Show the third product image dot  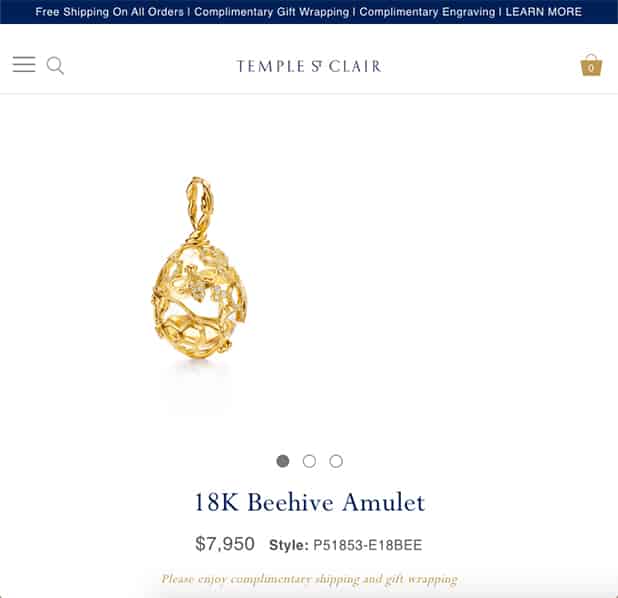click(336, 461)
